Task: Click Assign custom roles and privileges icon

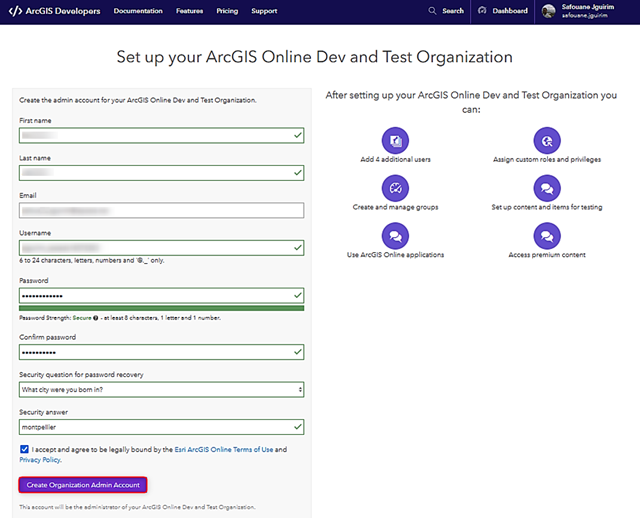Action: coord(546,139)
